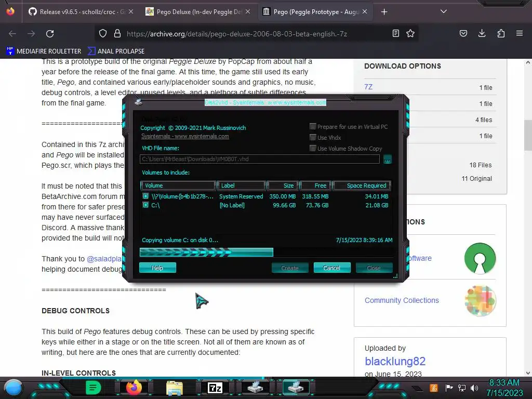Open the MEDIAFIRE ROULETTER bookmark
This screenshot has height=399, width=532.
click(x=44, y=51)
